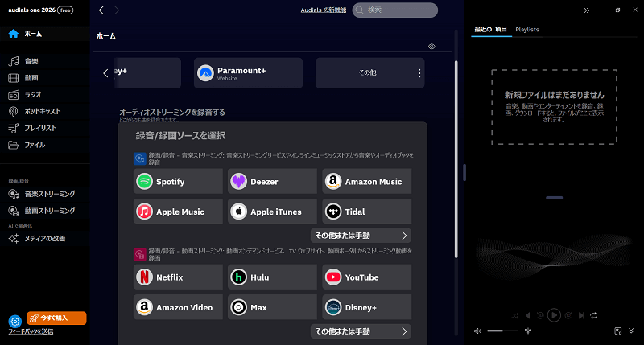Click the Paramount+ website tile
Image resolution: width=644 pixels, height=345 pixels.
point(248,72)
